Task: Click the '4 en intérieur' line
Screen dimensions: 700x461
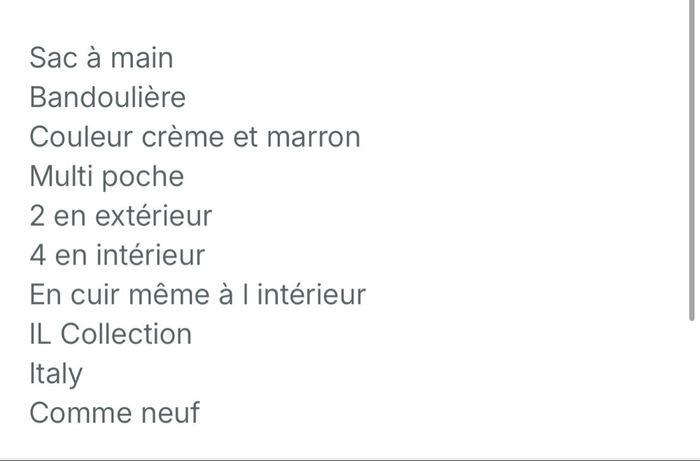Action: click(x=117, y=255)
